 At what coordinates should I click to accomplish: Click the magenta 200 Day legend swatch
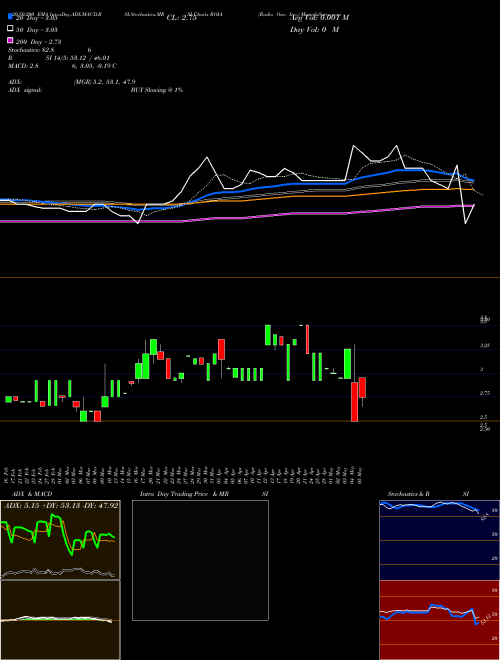tap(10, 41)
